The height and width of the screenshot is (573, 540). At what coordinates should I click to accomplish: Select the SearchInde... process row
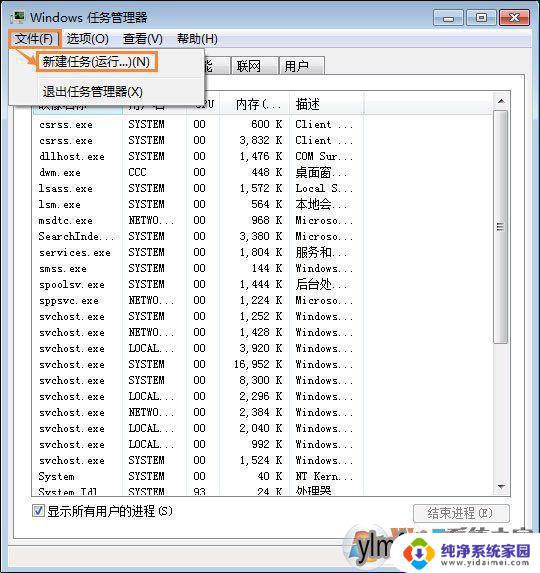click(197, 236)
